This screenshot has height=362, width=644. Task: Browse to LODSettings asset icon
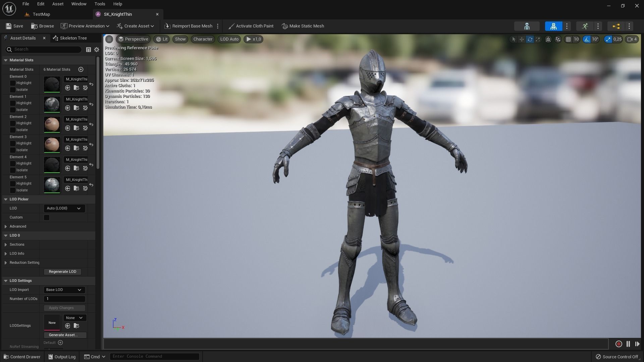[x=76, y=326]
